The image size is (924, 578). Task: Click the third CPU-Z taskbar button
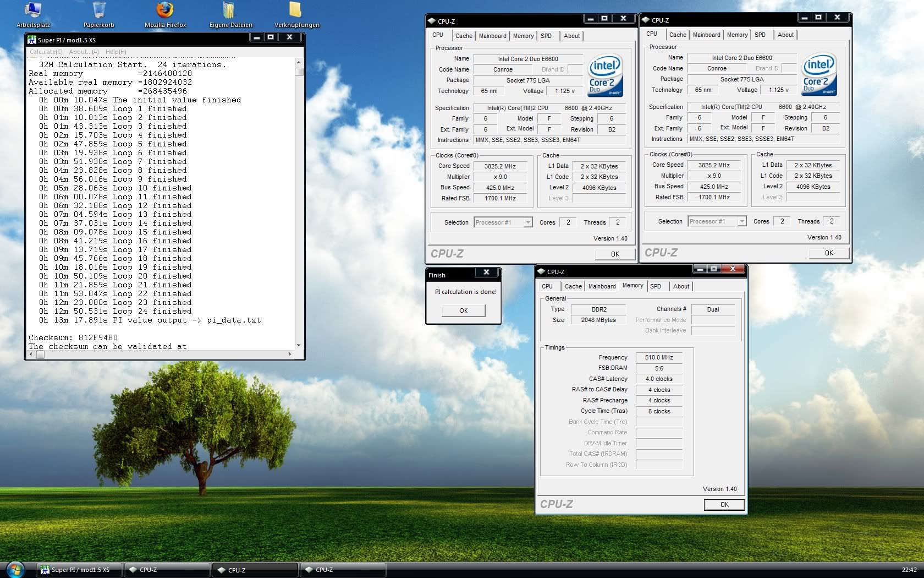coord(343,570)
